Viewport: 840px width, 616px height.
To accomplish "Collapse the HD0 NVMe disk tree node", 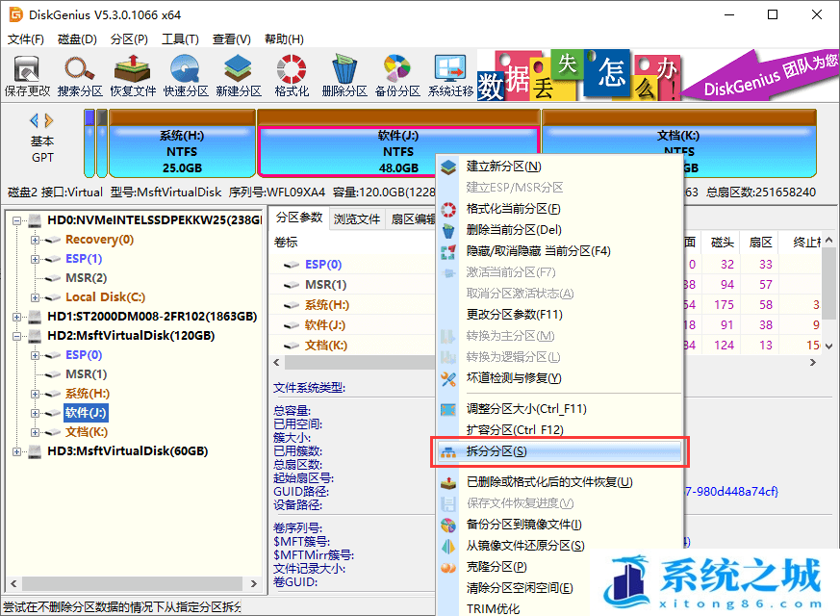I will point(18,220).
